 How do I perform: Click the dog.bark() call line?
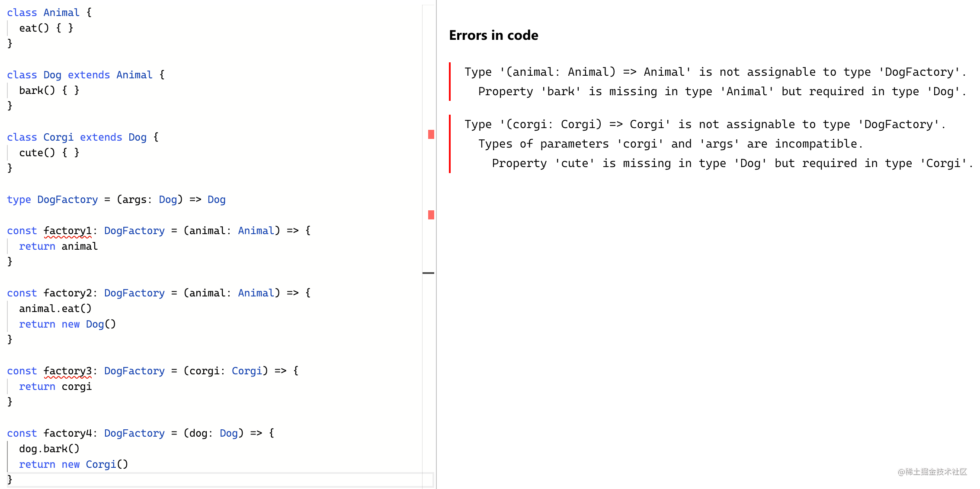click(49, 449)
